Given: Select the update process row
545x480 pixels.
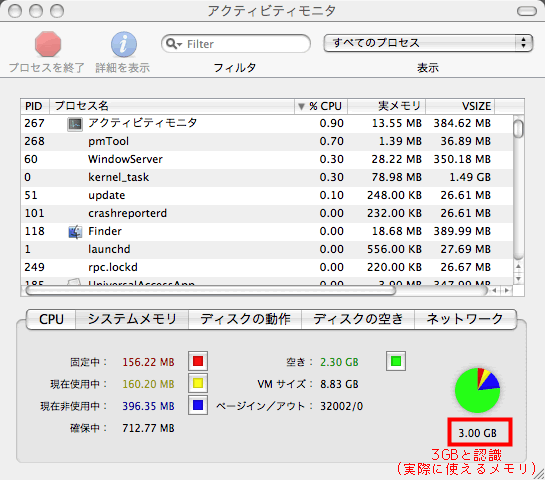Looking at the screenshot, I should pyautogui.click(x=267, y=195).
